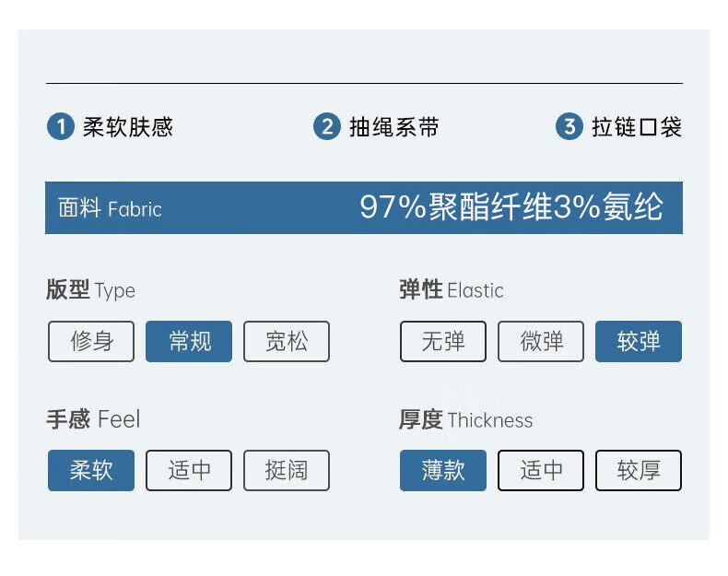Choose 较弹 elasticity option

click(x=639, y=341)
